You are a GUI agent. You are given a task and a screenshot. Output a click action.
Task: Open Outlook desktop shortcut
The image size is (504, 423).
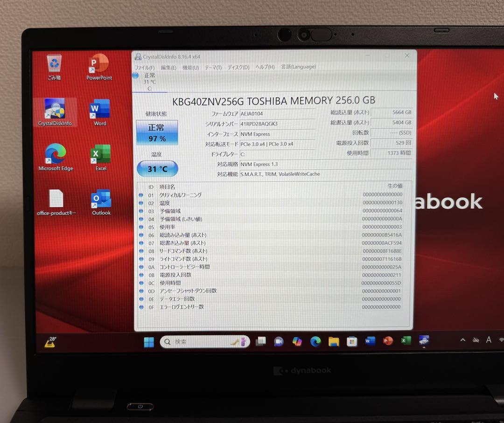(101, 202)
